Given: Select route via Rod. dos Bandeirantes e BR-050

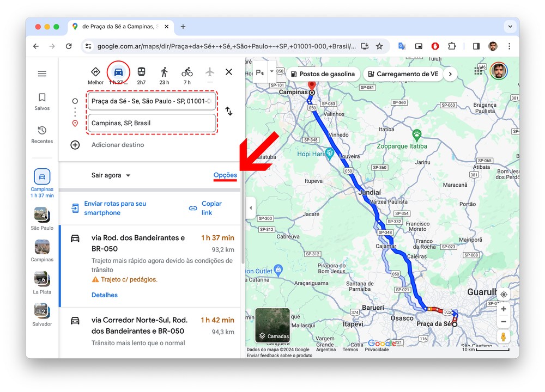Looking at the screenshot, I should coord(150,266).
